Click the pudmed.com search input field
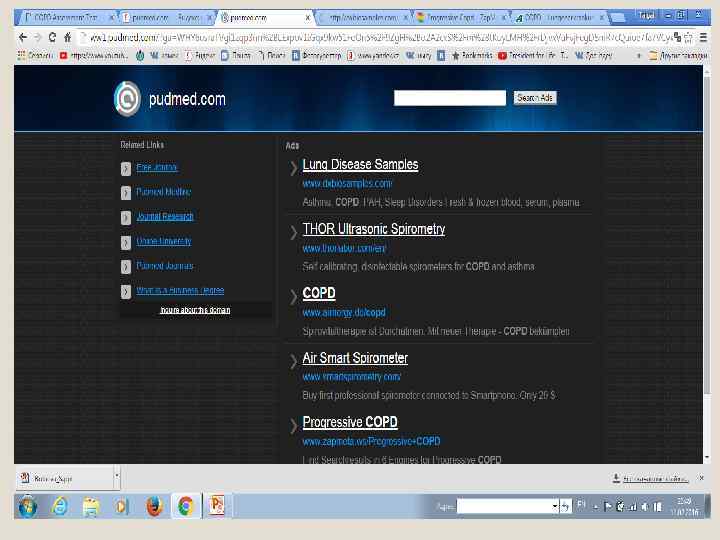The height and width of the screenshot is (540, 720). (x=450, y=98)
